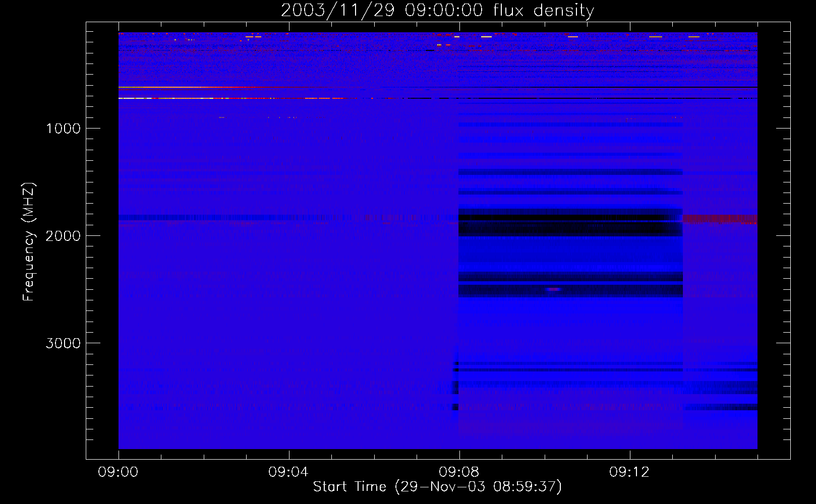Click the '3000' frequency tick label
Image resolution: width=816 pixels, height=504 pixels.
[63, 343]
